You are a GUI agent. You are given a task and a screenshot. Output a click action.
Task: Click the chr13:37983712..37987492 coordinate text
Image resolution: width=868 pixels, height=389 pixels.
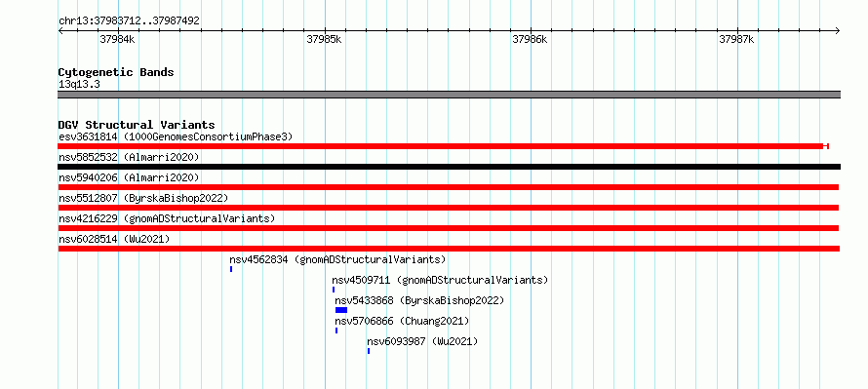point(129,20)
